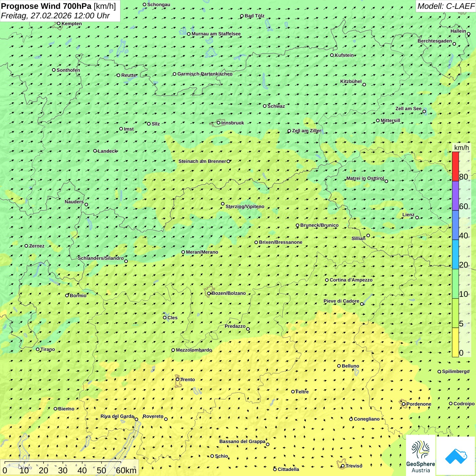The width and height of the screenshot is (476, 476).
Task: Click the Schongau location marker
Action: (x=144, y=4)
